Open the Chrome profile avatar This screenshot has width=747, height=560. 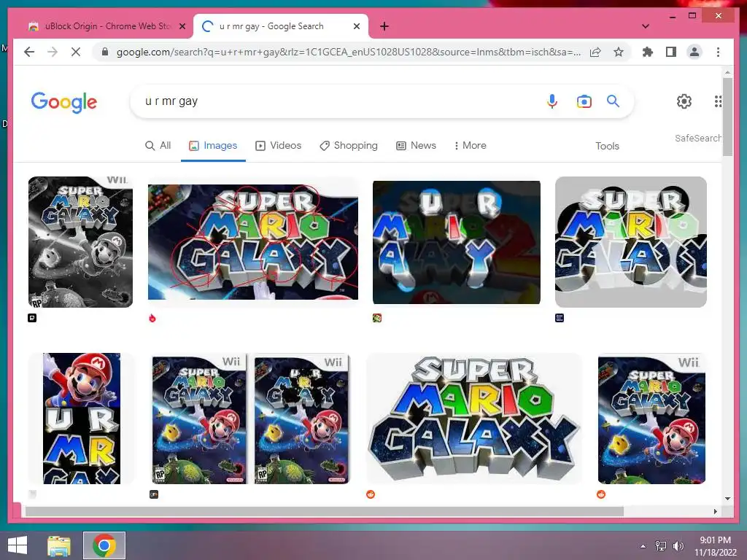click(x=694, y=52)
